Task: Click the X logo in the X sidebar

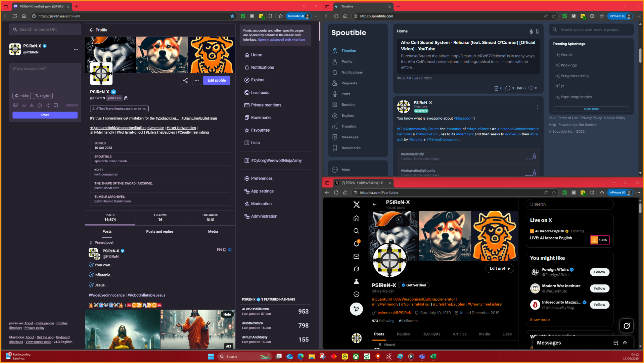Action: click(357, 205)
